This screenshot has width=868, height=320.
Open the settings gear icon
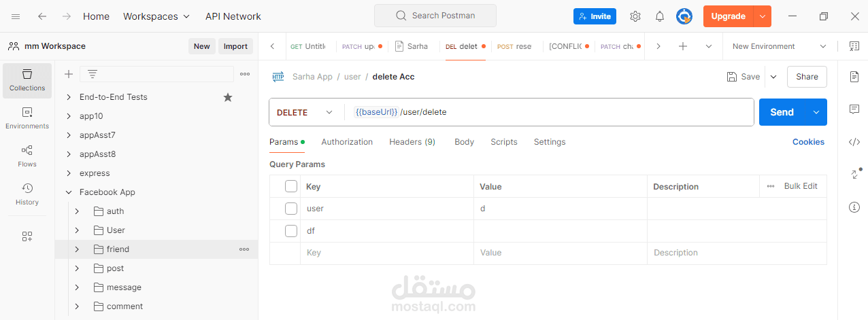635,16
